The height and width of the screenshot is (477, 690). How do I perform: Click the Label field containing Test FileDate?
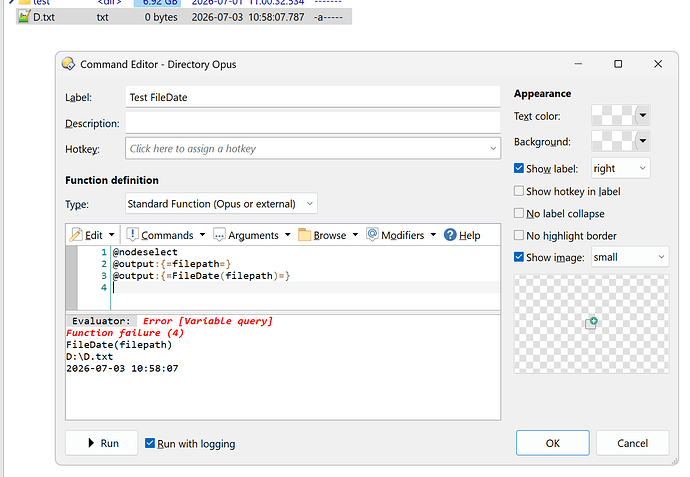[313, 97]
